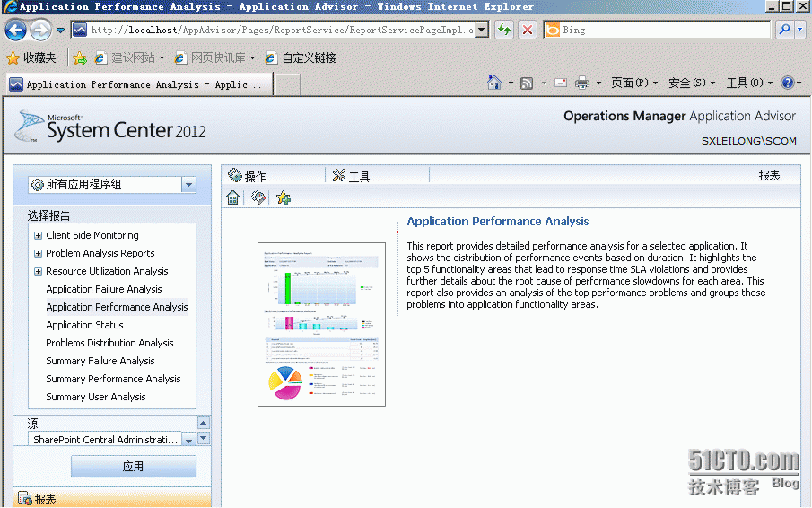
Task: Open the 工具 tools menu
Action: (x=351, y=176)
